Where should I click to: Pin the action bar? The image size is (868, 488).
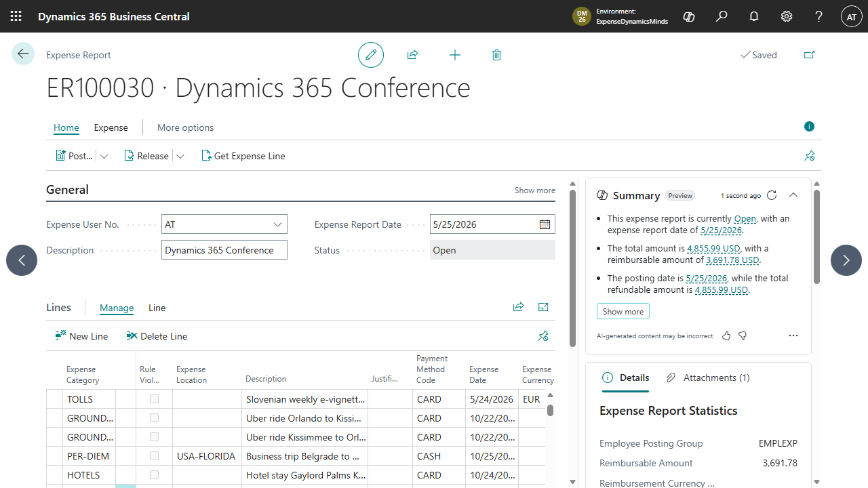tap(809, 156)
